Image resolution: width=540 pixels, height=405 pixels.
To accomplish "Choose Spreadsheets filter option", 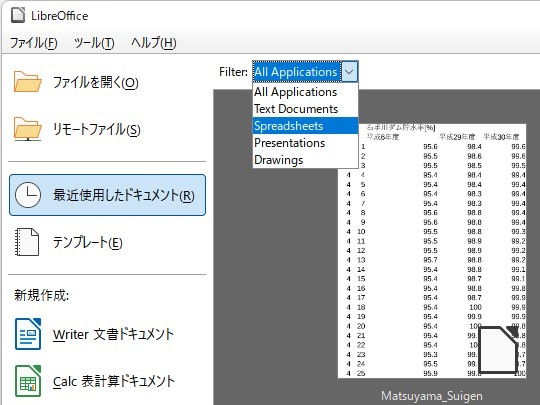I will [305, 126].
